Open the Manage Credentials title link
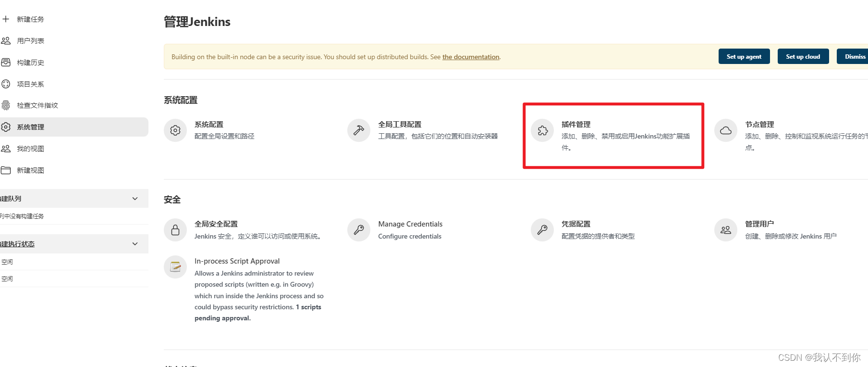 click(410, 224)
